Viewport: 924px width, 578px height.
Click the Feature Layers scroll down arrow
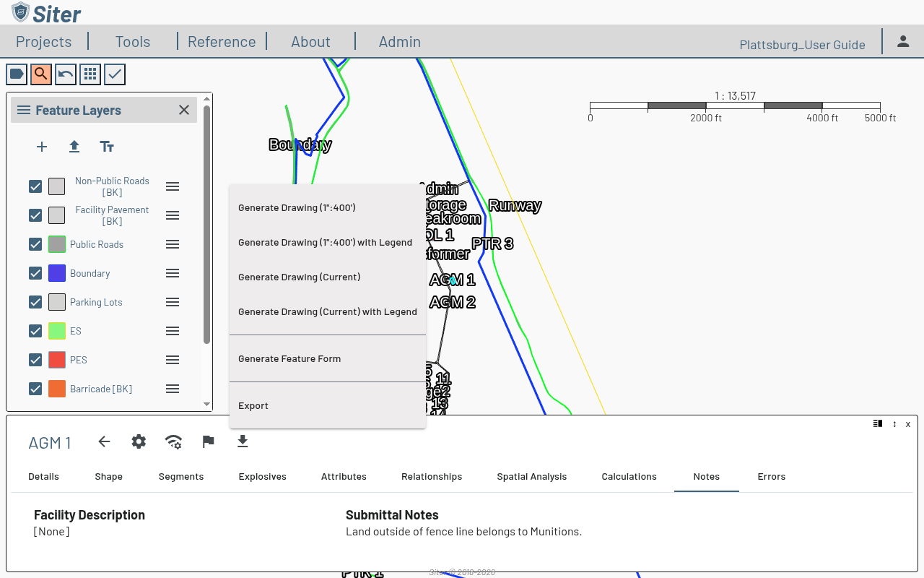[207, 405]
